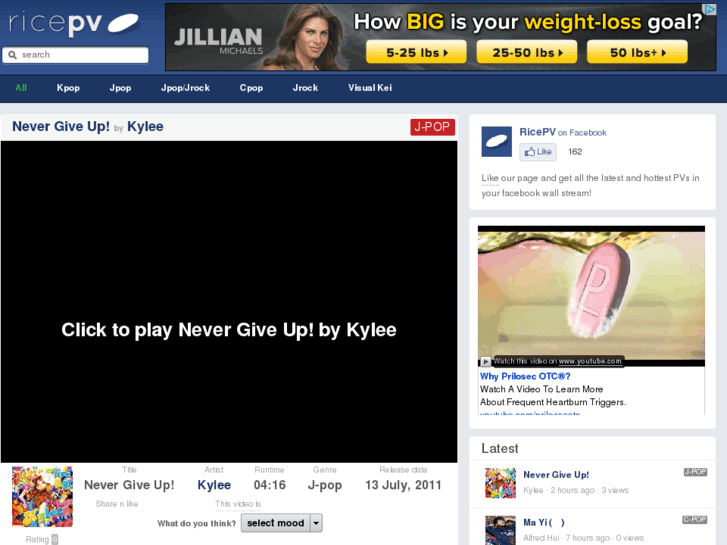
Task: Open the Jrock genre tab
Action: point(305,88)
